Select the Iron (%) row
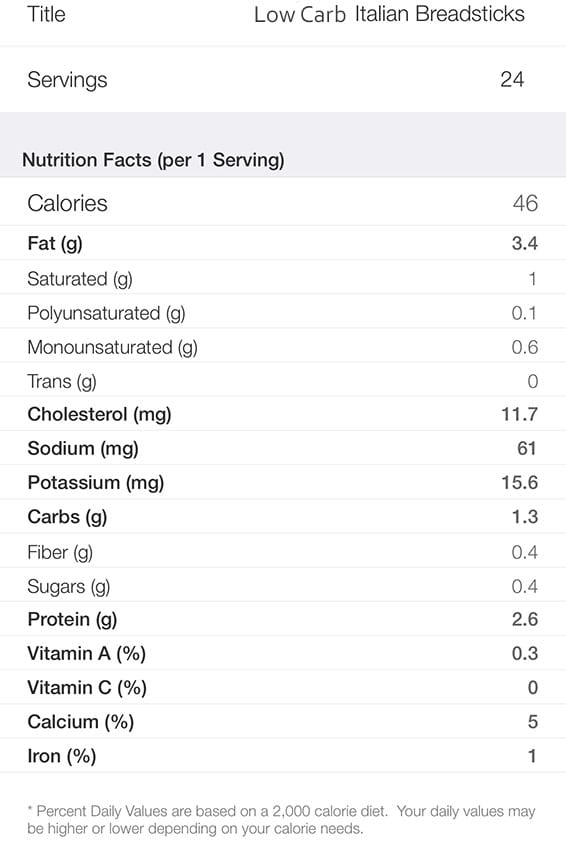Screen dimensions: 566x864 tap(283, 755)
